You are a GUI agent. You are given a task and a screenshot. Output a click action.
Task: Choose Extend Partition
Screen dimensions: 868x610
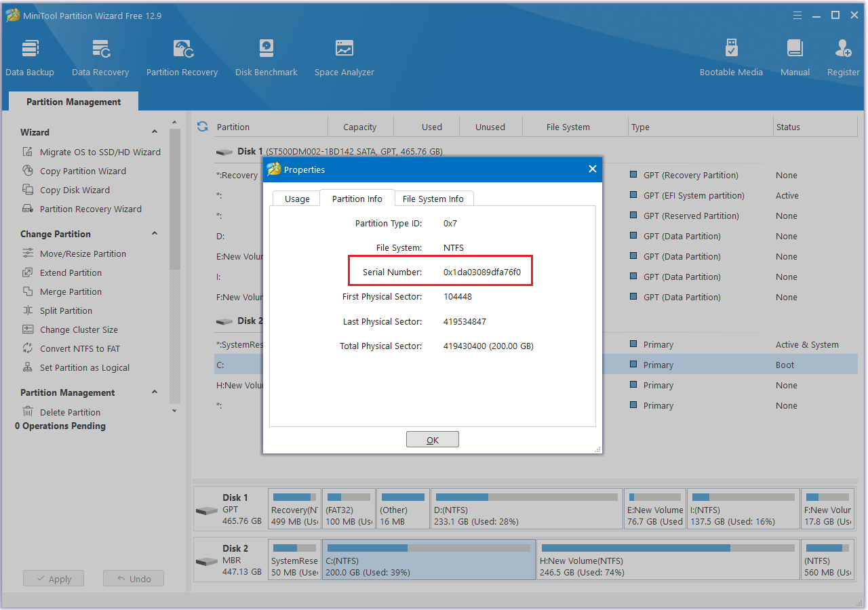[62, 272]
